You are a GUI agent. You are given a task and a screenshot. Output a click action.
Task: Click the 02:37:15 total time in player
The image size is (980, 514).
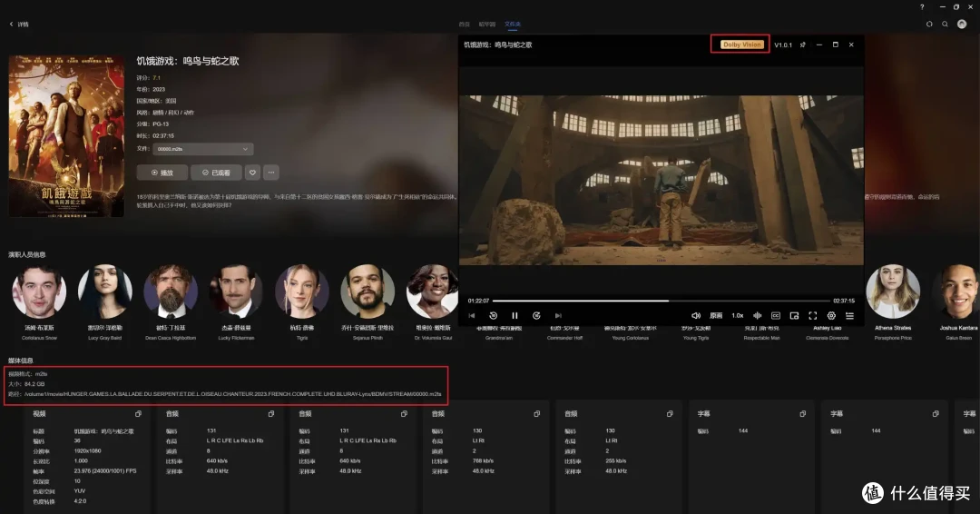[844, 301]
